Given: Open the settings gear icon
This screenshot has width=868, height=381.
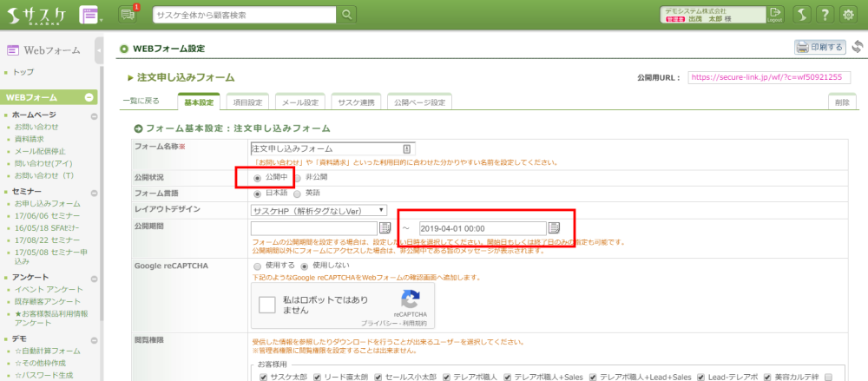Looking at the screenshot, I should point(849,15).
